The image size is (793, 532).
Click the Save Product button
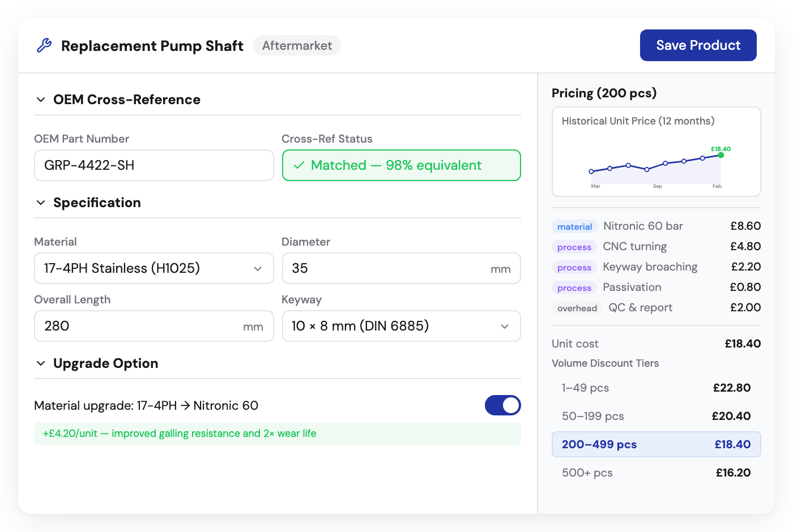(698, 45)
